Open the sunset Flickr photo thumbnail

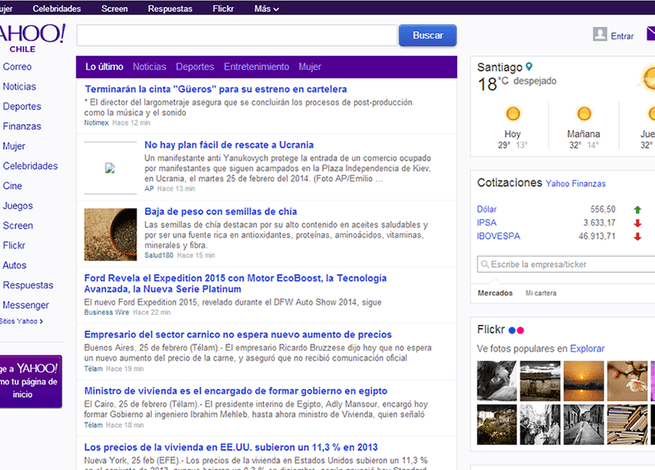click(584, 381)
